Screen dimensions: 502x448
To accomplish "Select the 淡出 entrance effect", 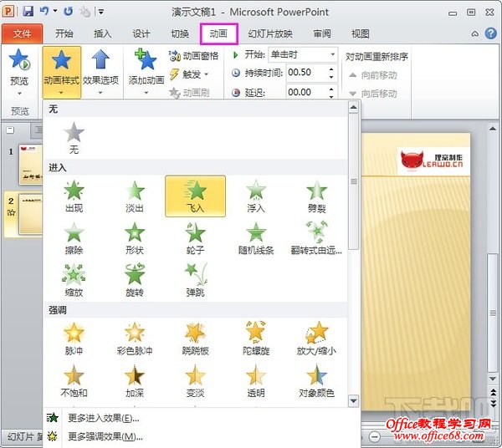I will [x=135, y=196].
